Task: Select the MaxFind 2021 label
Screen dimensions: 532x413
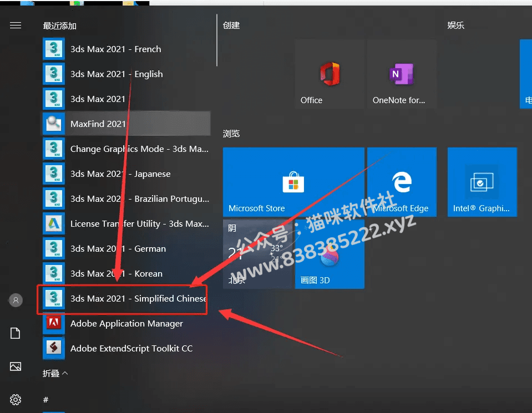Action: point(98,124)
